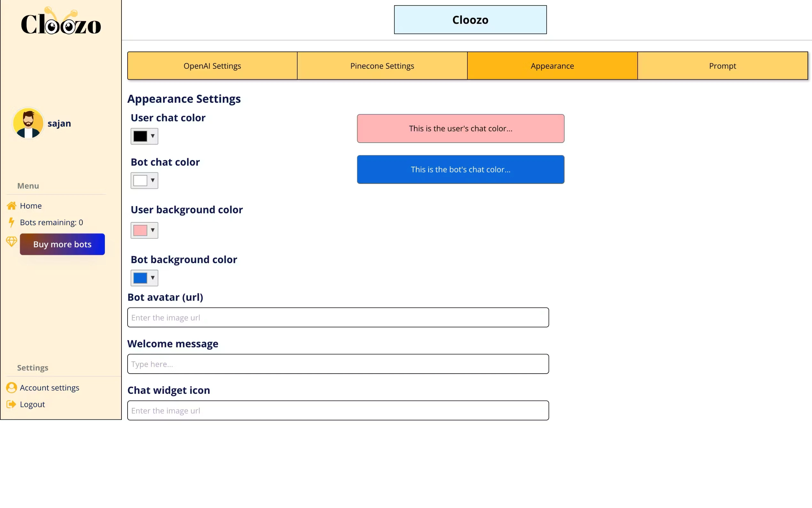The image size is (812, 508).
Task: Focus the Welcome message text field
Action: tap(338, 364)
